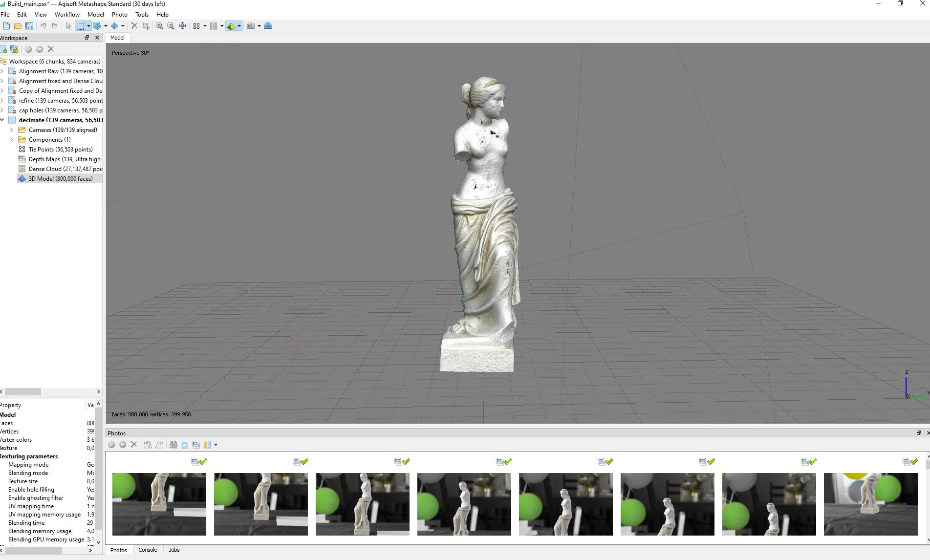This screenshot has width=930, height=560.
Task: Delete selection with main toolbar X icon
Action: click(x=134, y=26)
